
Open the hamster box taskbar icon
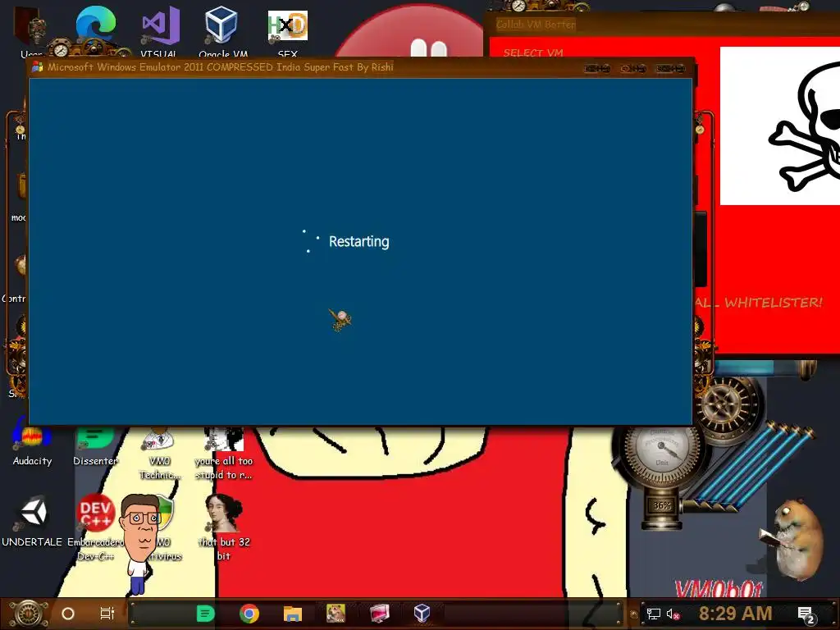point(336,614)
